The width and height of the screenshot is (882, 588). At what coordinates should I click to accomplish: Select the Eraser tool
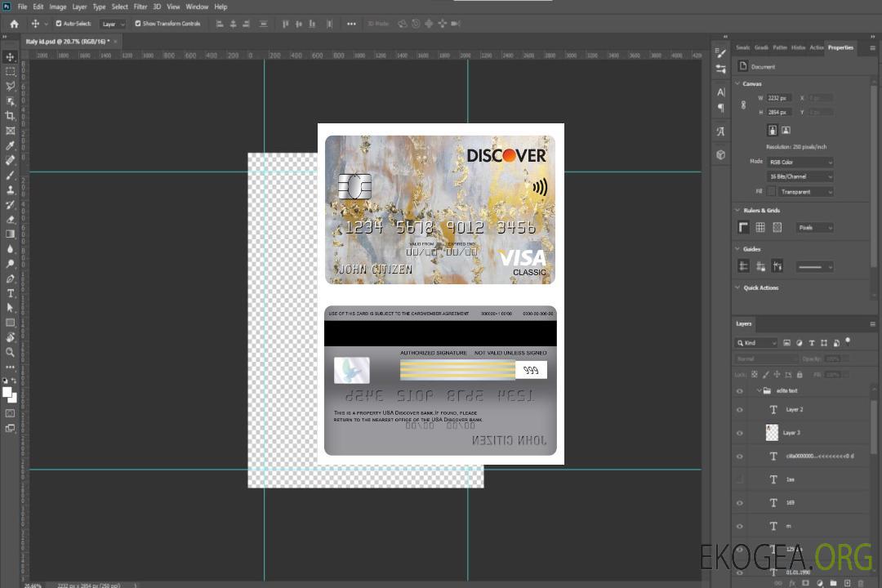point(10,220)
